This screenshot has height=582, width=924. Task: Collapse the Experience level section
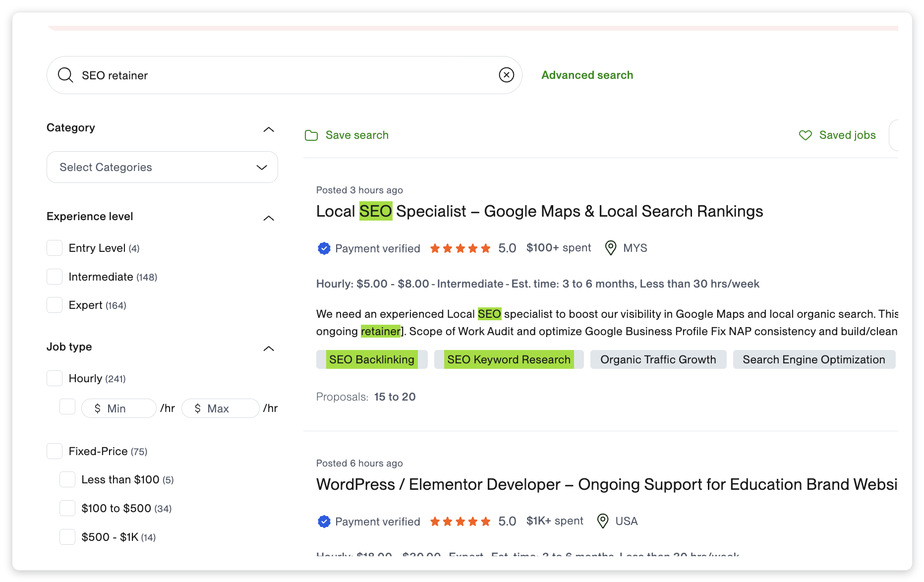pyautogui.click(x=269, y=218)
